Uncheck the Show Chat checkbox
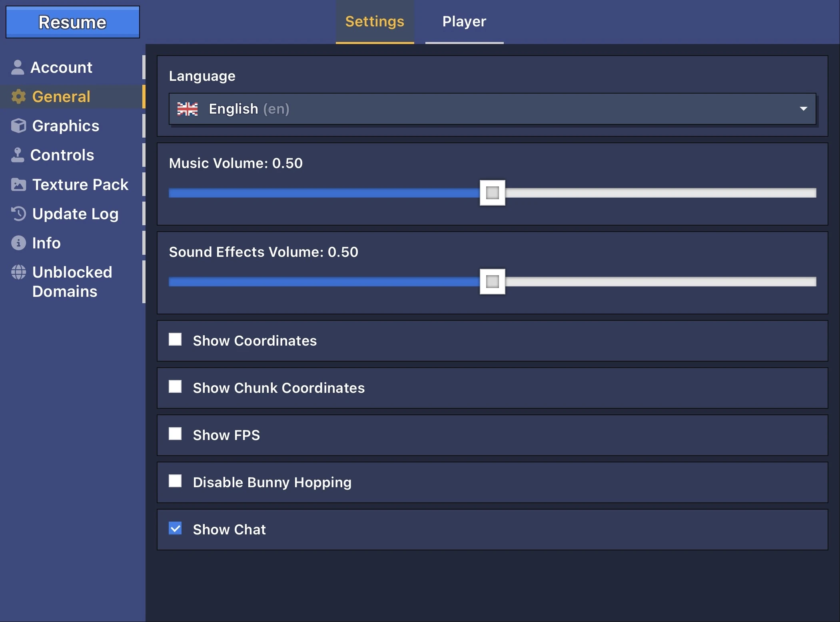Screen dimensions: 840x622 [x=175, y=528]
